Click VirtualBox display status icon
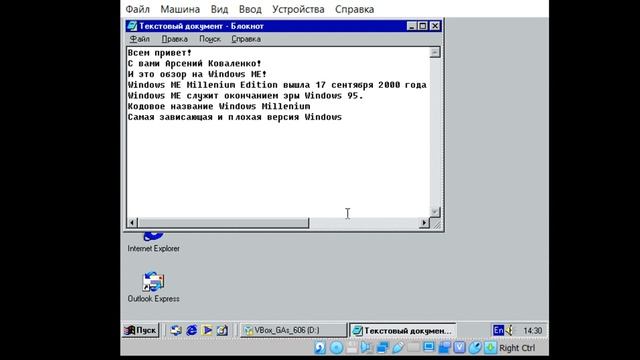The width and height of the screenshot is (640, 360). click(429, 348)
